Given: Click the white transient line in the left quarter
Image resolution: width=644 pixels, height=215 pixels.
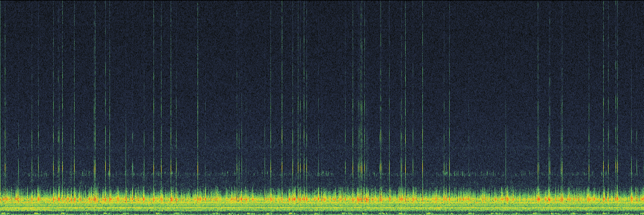Looking at the screenshot, I should click(95, 81).
